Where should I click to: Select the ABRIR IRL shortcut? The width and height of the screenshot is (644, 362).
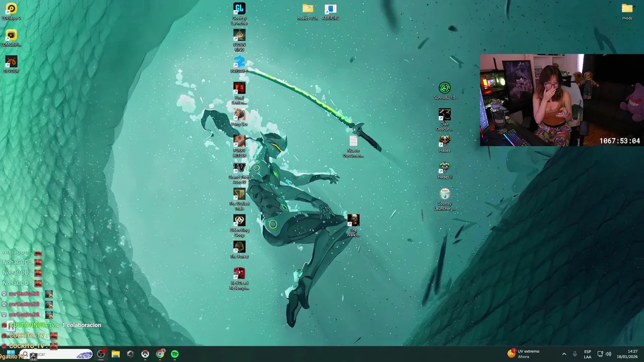[330, 12]
